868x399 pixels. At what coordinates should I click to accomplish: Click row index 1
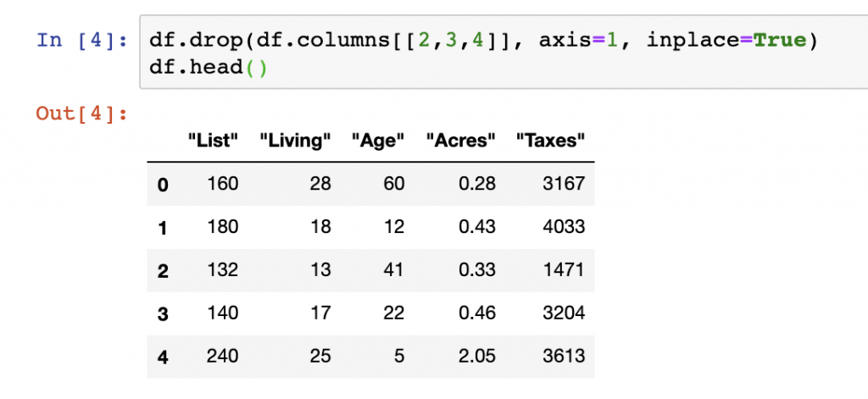[162, 228]
